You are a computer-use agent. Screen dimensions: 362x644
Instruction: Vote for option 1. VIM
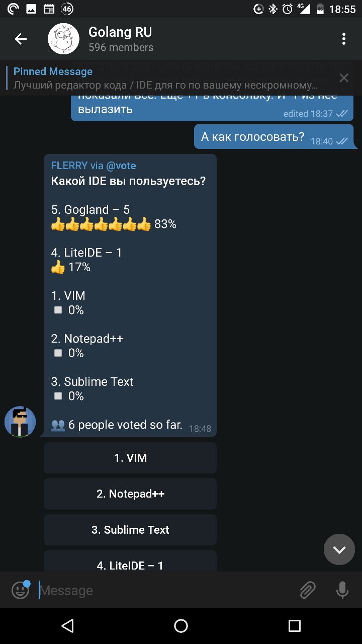[130, 458]
